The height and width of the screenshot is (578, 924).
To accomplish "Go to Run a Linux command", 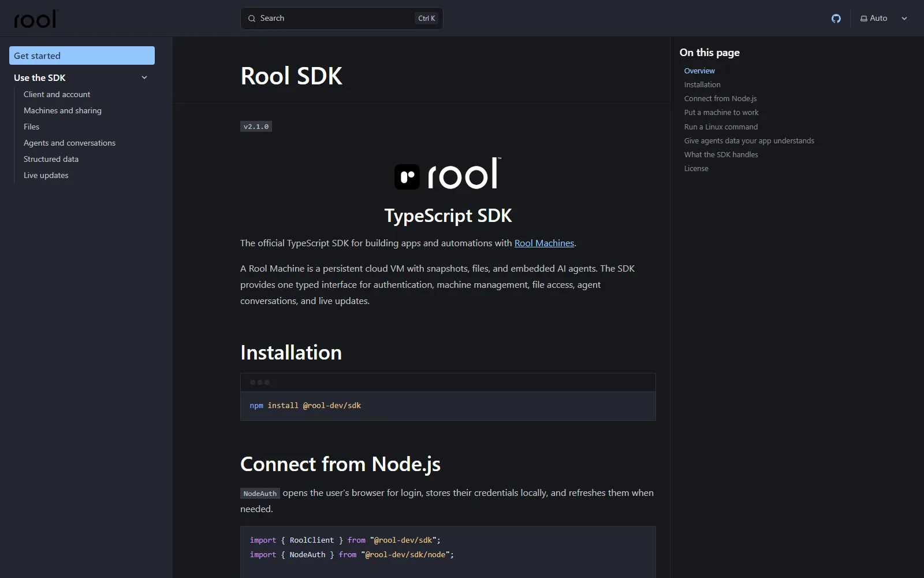I will click(721, 127).
